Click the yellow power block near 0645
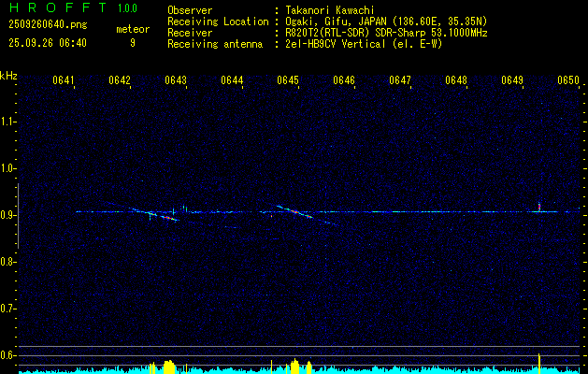The height and width of the screenshot is (374, 588). click(295, 367)
